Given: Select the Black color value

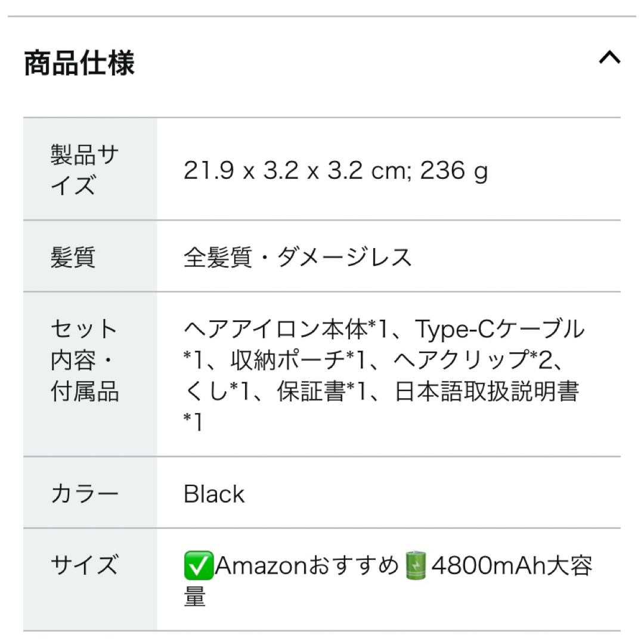Looking at the screenshot, I should pos(214,494).
